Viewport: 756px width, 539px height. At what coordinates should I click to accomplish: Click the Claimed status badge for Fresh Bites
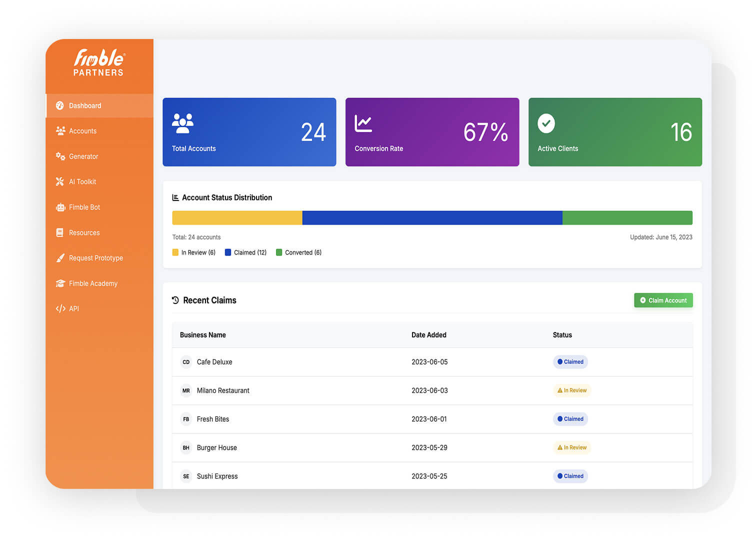[570, 419]
